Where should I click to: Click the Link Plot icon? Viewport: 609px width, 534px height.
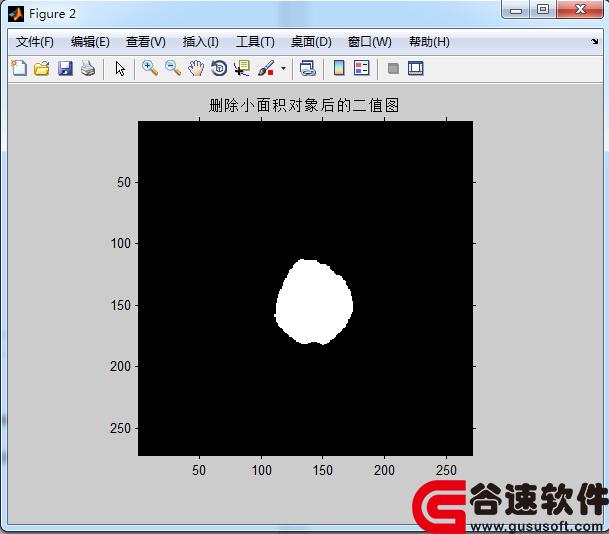[308, 68]
